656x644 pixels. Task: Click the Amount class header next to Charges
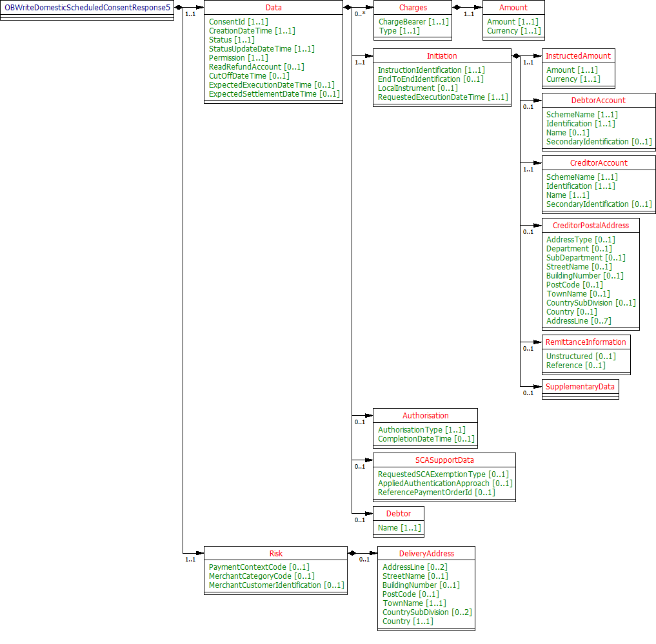pyautogui.click(x=513, y=8)
